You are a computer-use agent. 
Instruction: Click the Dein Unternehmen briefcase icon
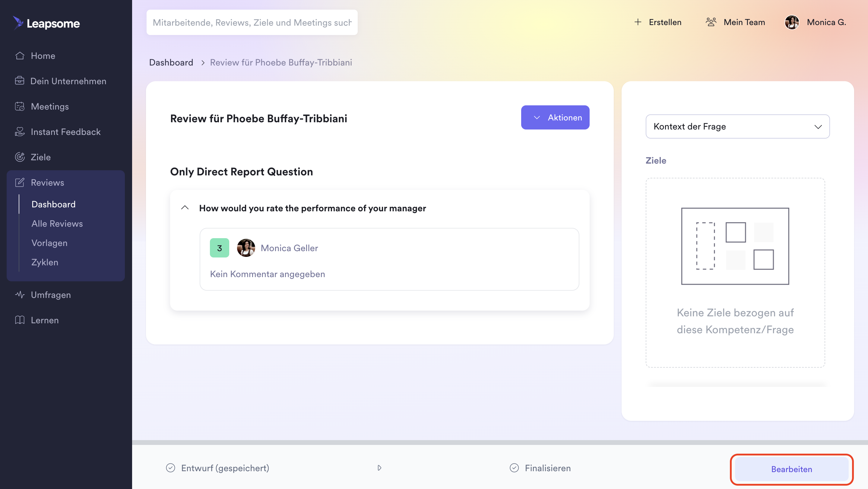coord(20,81)
